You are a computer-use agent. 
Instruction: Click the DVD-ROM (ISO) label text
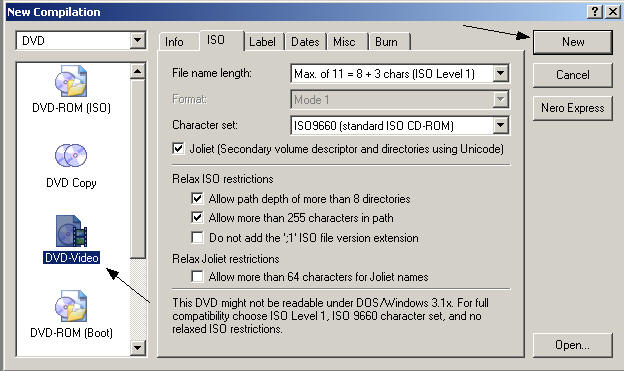point(71,107)
